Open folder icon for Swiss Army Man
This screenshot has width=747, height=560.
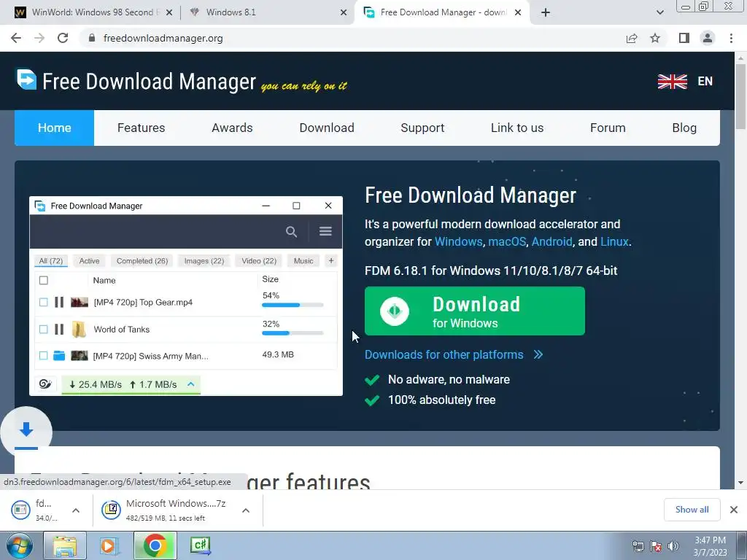(x=59, y=356)
